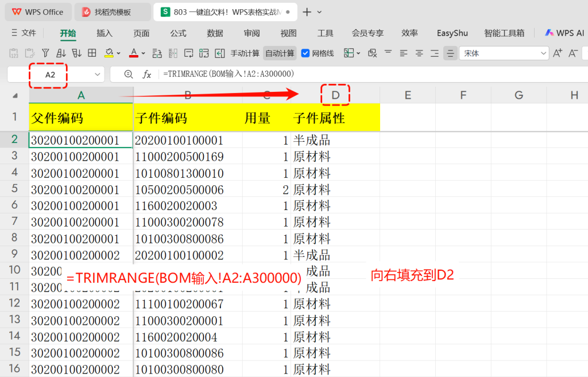Image resolution: width=588 pixels, height=377 pixels.
Task: Sort descending with the funnel-arrow icon
Action: click(76, 53)
